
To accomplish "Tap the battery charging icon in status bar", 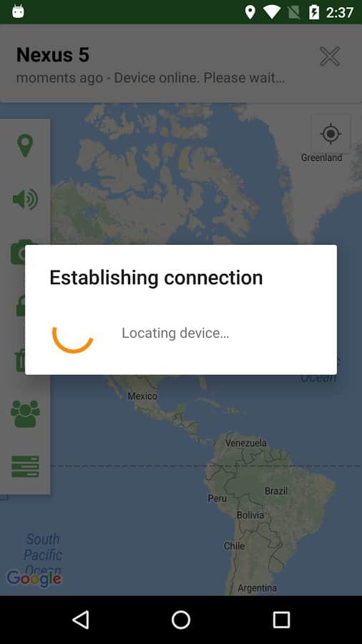I will (314, 12).
